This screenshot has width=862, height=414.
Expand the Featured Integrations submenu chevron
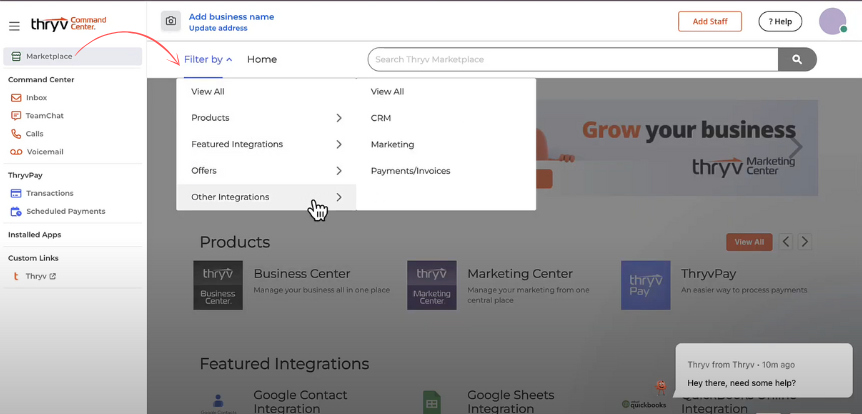pos(339,145)
